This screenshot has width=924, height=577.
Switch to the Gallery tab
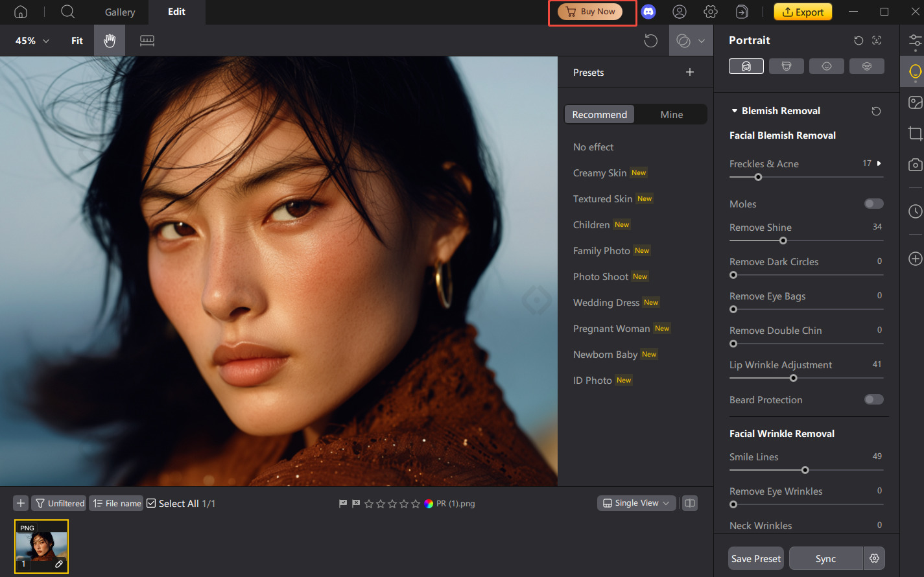click(x=120, y=12)
